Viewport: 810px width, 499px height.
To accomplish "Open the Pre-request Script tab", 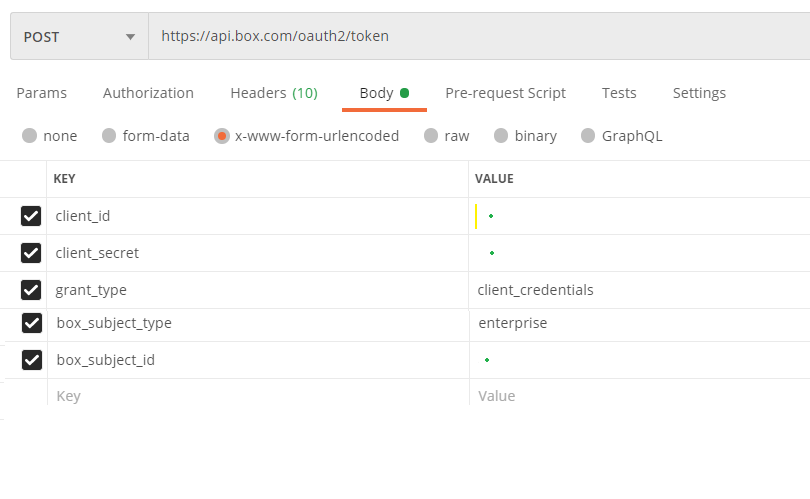I will click(x=505, y=93).
